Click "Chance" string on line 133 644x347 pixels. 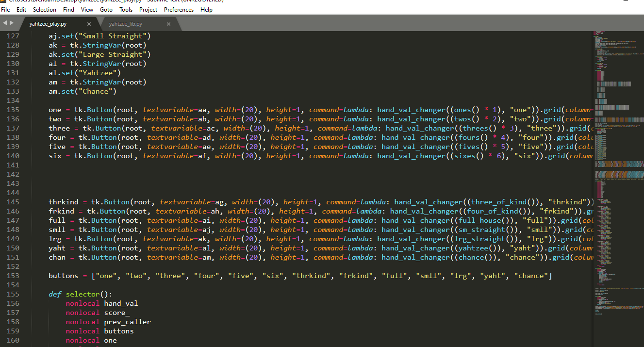pyautogui.click(x=96, y=91)
